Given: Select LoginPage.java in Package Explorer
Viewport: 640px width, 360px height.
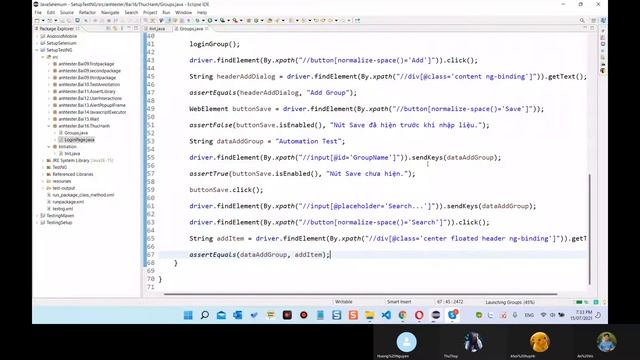Looking at the screenshot, I should click(x=79, y=140).
